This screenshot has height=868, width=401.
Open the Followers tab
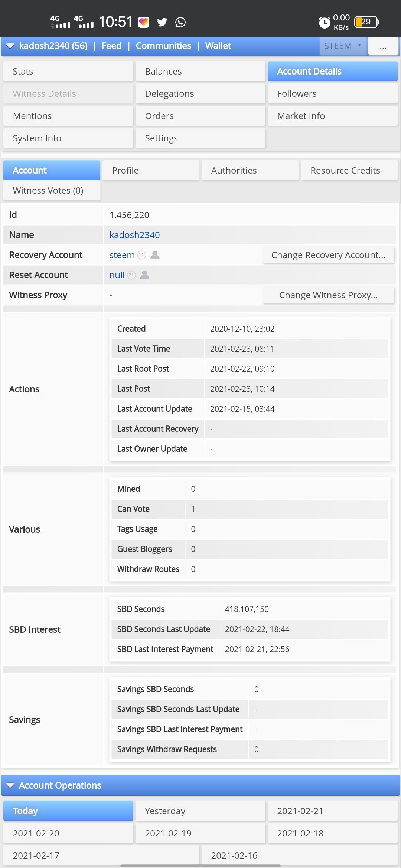click(x=333, y=93)
